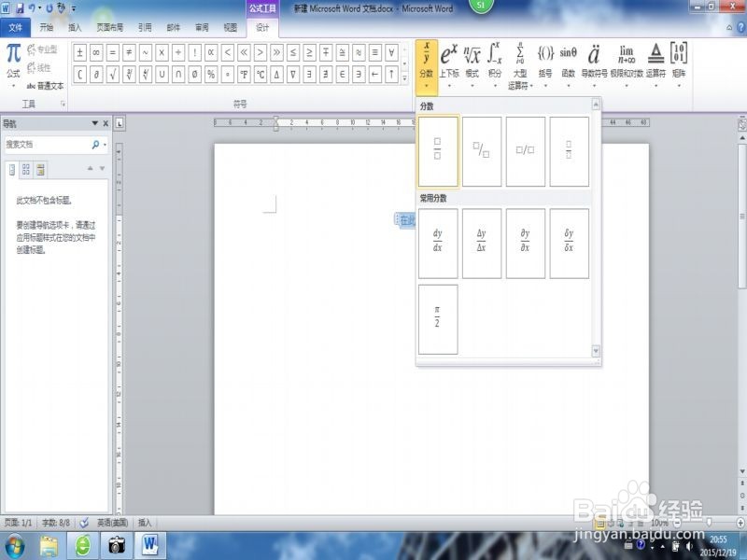The width and height of the screenshot is (747, 560).
Task: Open the 导数符号 accent menu
Action: click(x=594, y=65)
